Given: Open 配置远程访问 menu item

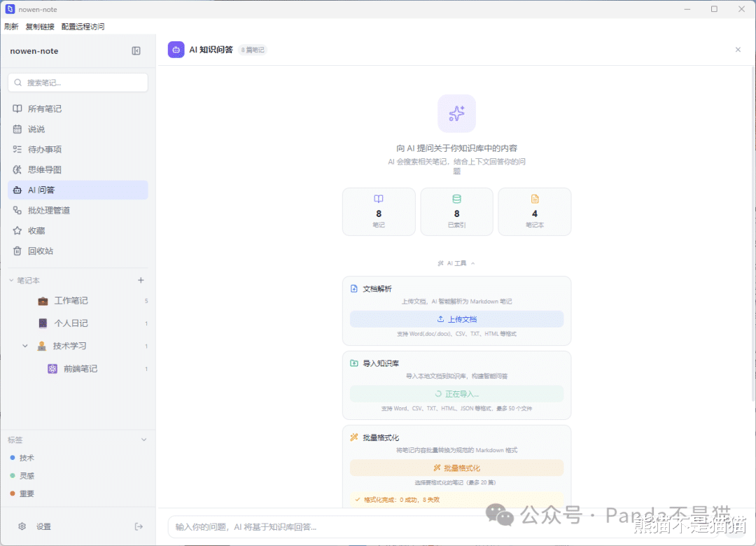Looking at the screenshot, I should tap(83, 27).
